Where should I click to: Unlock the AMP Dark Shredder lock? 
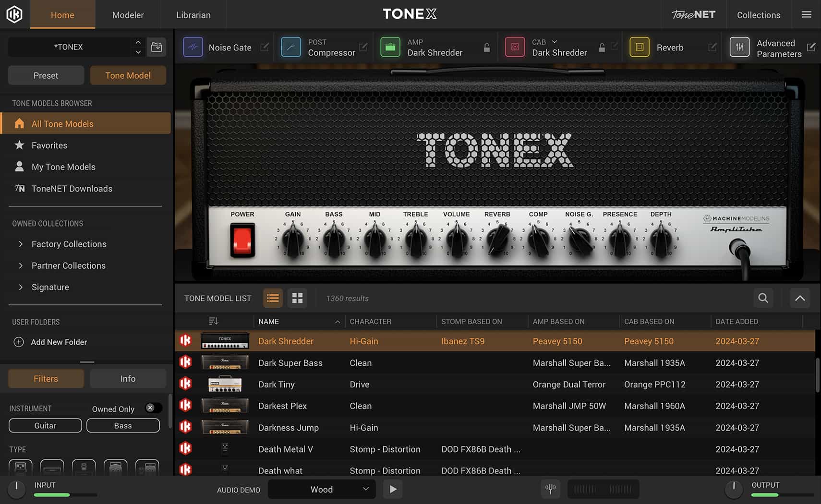[x=486, y=47]
